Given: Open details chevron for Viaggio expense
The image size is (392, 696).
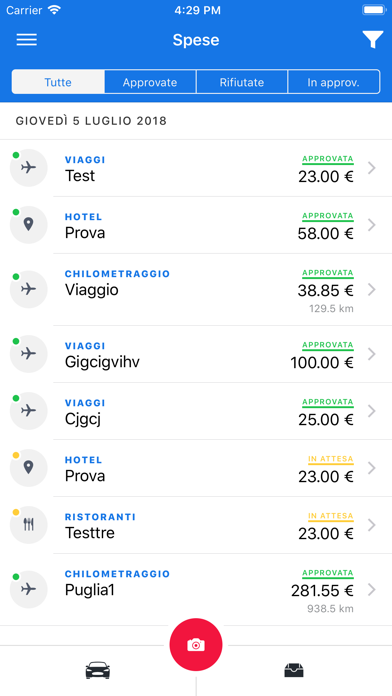Looking at the screenshot, I should click(x=372, y=290).
